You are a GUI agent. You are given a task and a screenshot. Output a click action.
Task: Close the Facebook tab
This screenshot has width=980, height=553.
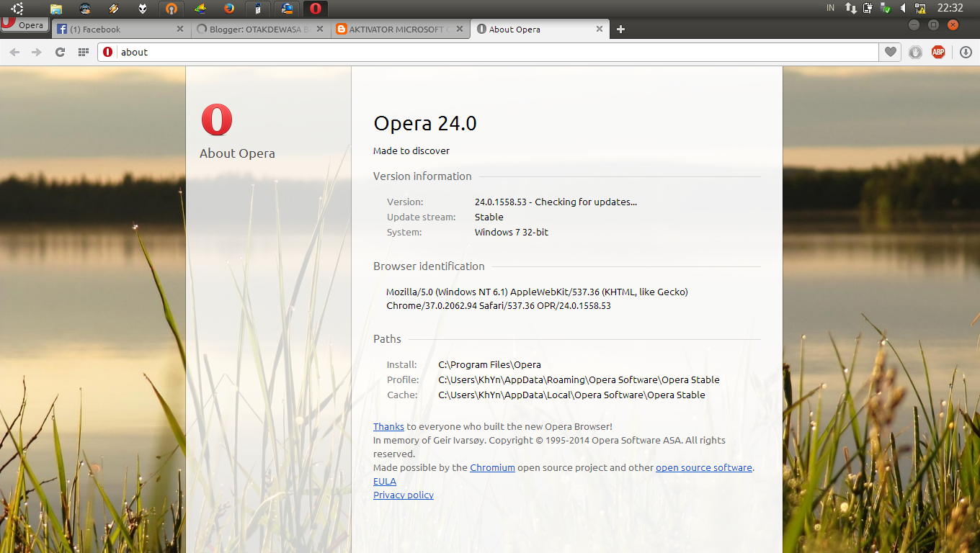tap(180, 30)
